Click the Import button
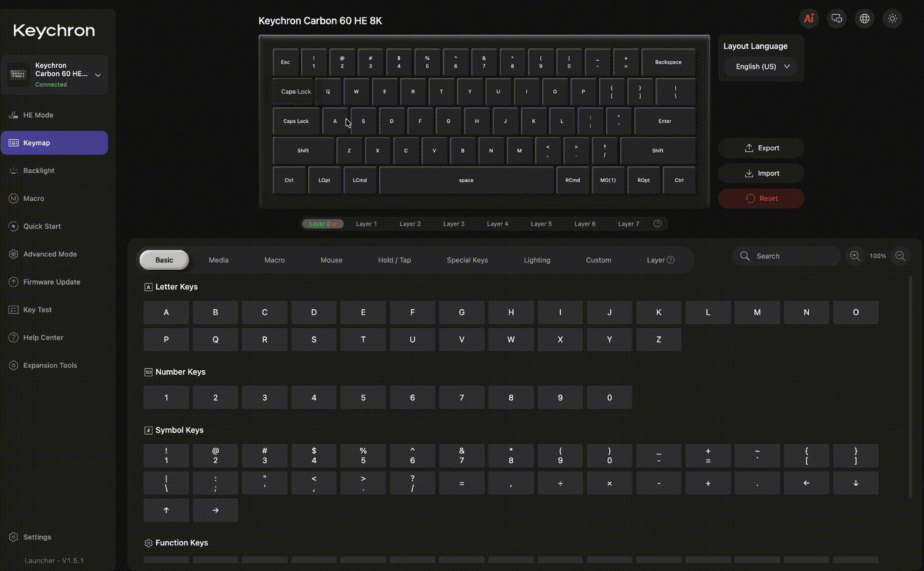This screenshot has height=571, width=924. pos(761,173)
